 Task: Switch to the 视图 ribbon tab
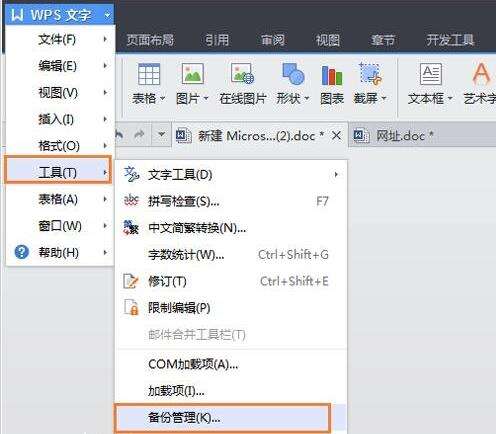pyautogui.click(x=328, y=40)
